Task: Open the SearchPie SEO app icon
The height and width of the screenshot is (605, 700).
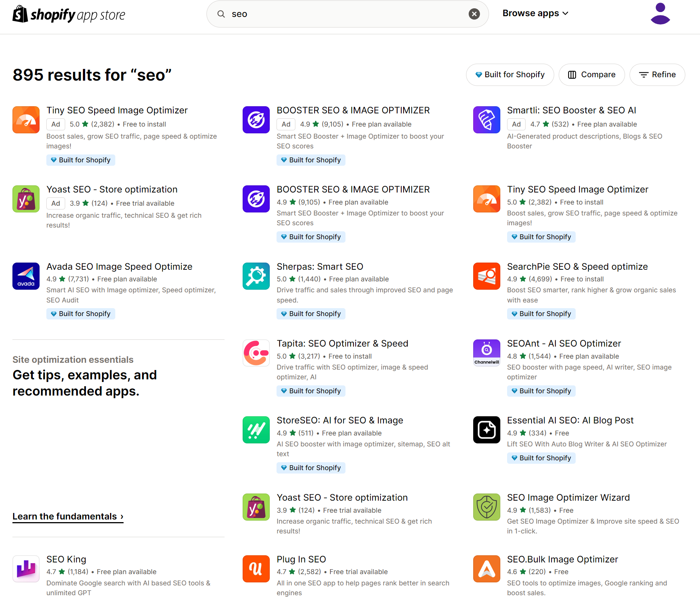Action: pos(486,276)
